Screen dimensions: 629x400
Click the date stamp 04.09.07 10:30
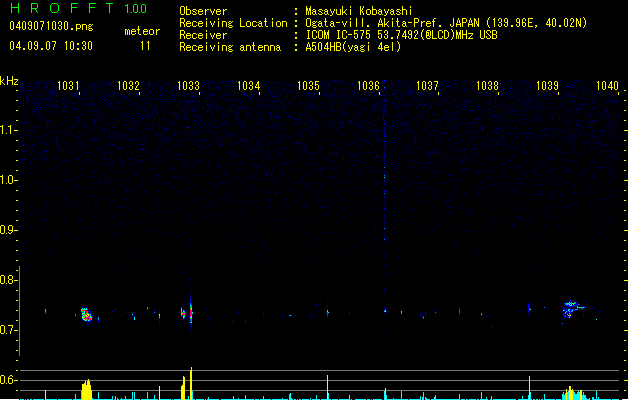[x=51, y=46]
